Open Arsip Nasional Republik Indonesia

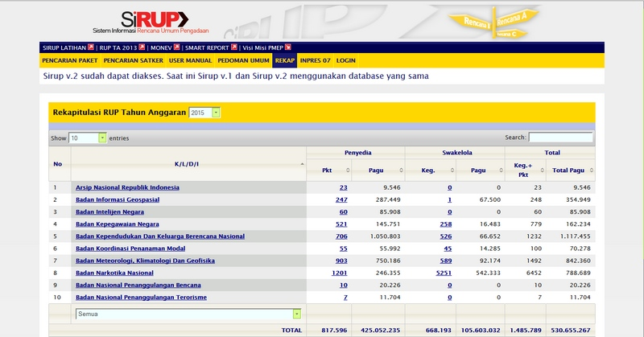pos(127,187)
